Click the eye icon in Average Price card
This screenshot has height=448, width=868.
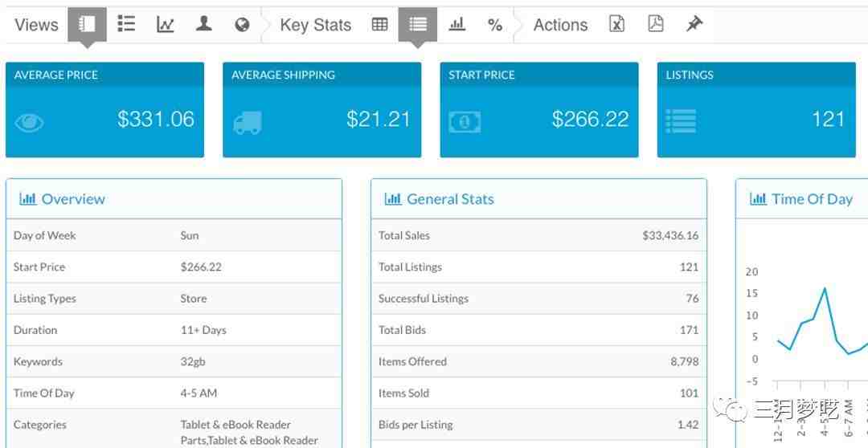point(29,122)
